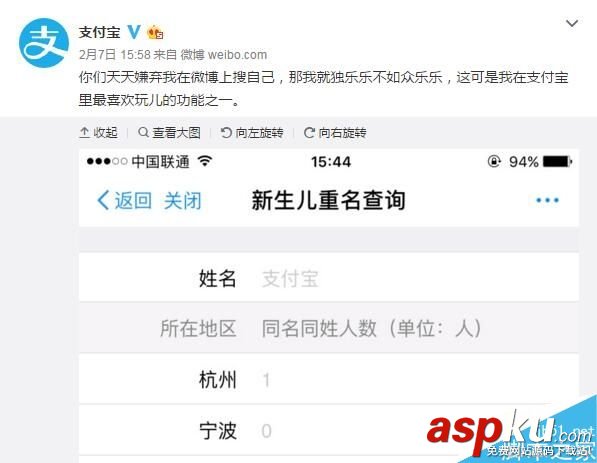Screen dimensions: 597x463
Task: Open 查看大图 to view full image
Action: pos(169,133)
